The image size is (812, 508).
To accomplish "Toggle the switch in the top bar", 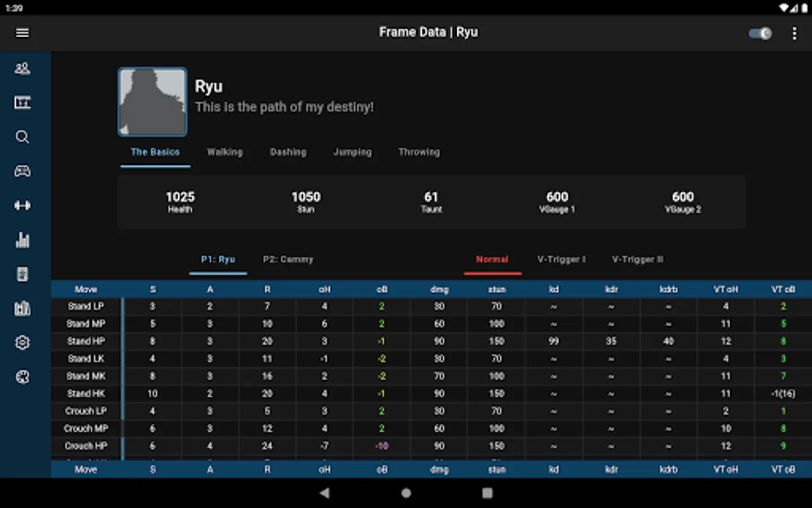I will (760, 33).
